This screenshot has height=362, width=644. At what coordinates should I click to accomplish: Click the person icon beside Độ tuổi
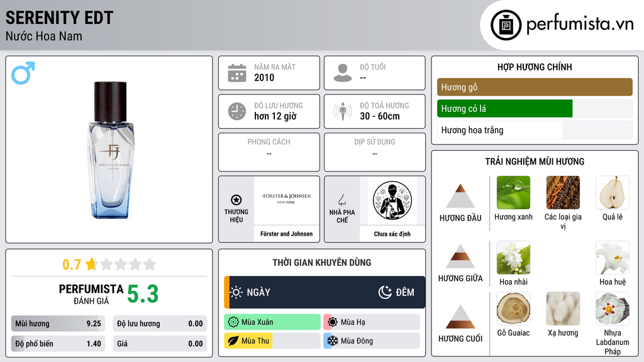pos(343,73)
